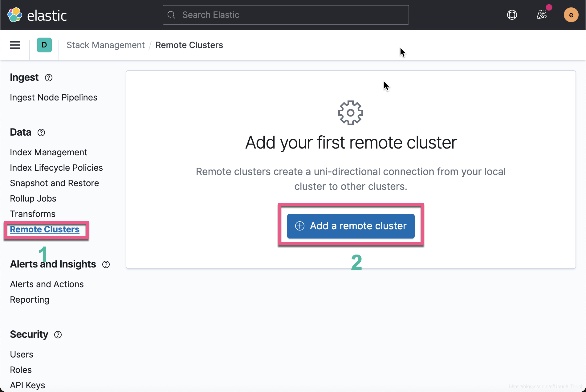Viewport: 586px width, 392px height.
Task: Open Reporting
Action: (30, 300)
